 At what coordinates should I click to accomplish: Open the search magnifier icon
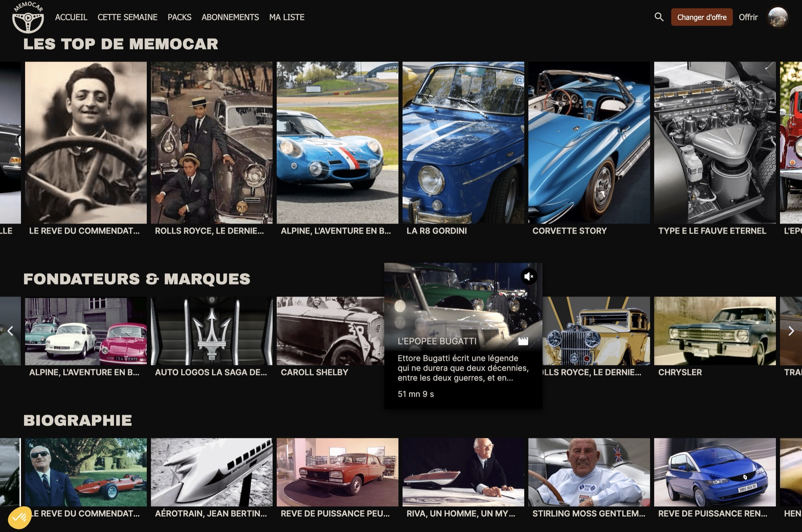tap(659, 17)
